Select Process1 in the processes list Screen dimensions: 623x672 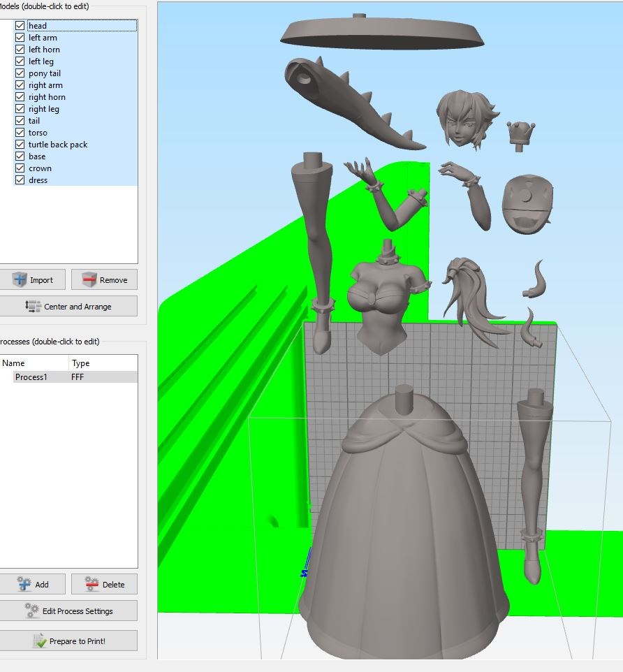(31, 377)
